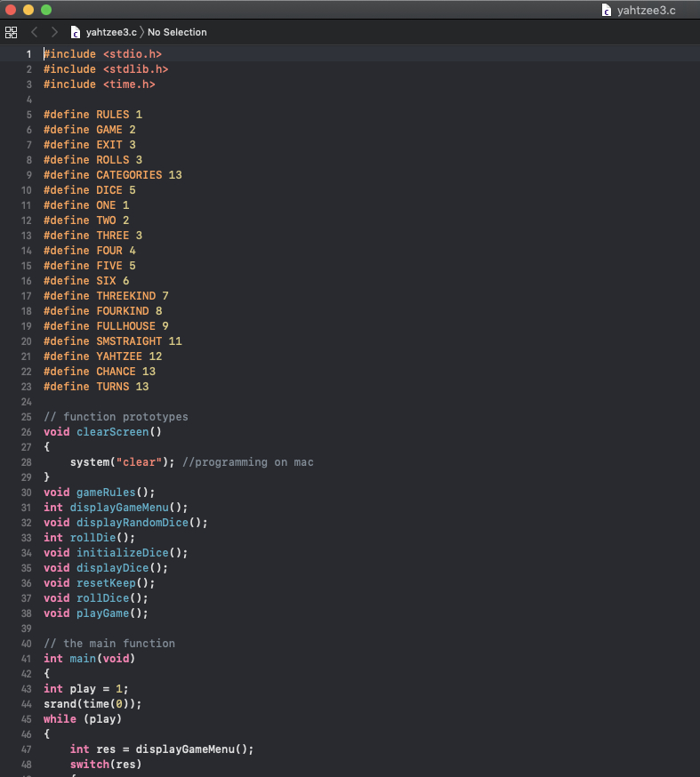Click the "clear" string literal on line 28
The width and height of the screenshot is (700, 777).
[138, 461]
